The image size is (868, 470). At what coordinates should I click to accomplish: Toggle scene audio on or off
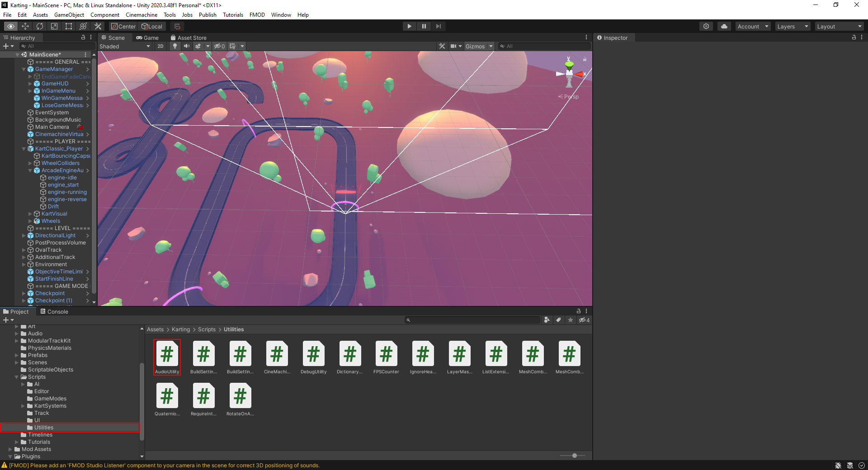tap(186, 46)
